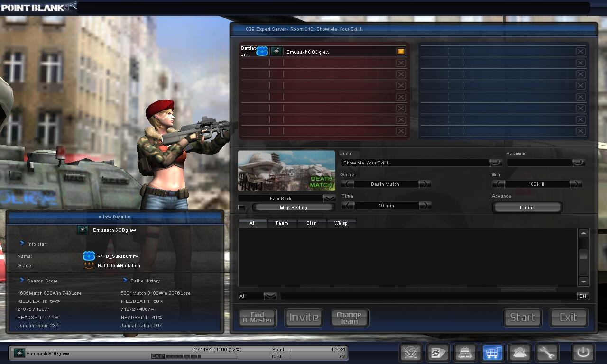Open the wrench settings menu
The width and height of the screenshot is (607, 364).
(546, 353)
